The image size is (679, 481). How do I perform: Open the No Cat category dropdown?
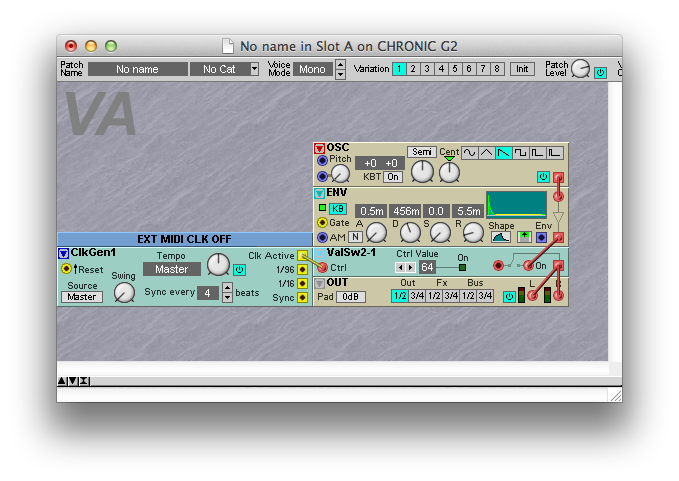click(226, 69)
